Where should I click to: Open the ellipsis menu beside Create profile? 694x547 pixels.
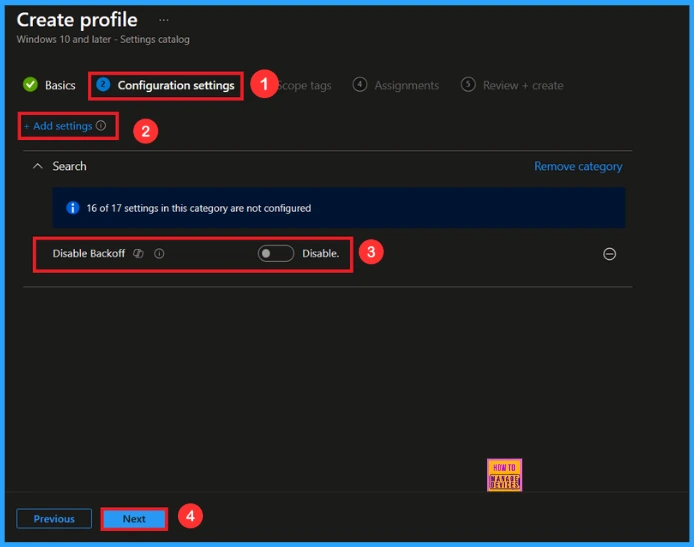(x=164, y=20)
